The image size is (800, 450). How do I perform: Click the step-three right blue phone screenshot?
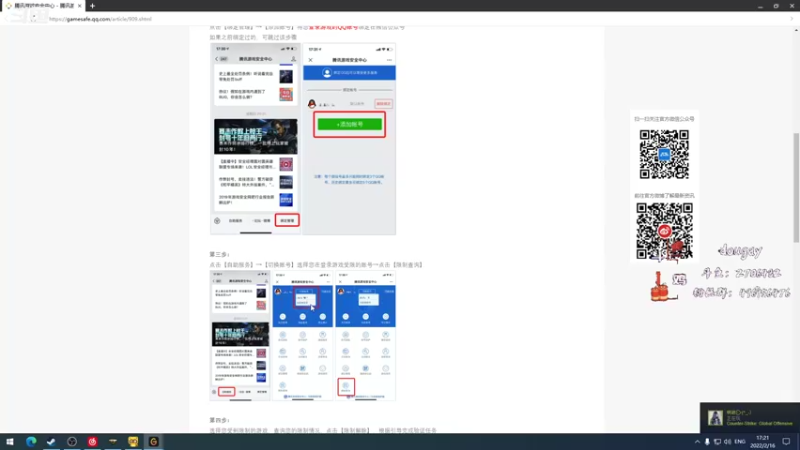point(365,335)
